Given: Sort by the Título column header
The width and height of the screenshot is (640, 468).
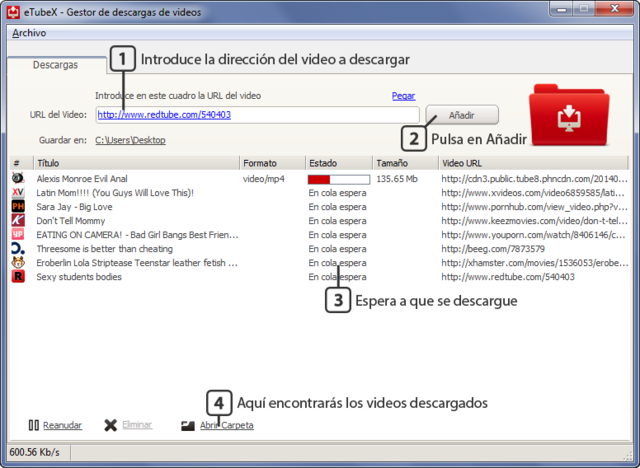Looking at the screenshot, I should 136,163.
